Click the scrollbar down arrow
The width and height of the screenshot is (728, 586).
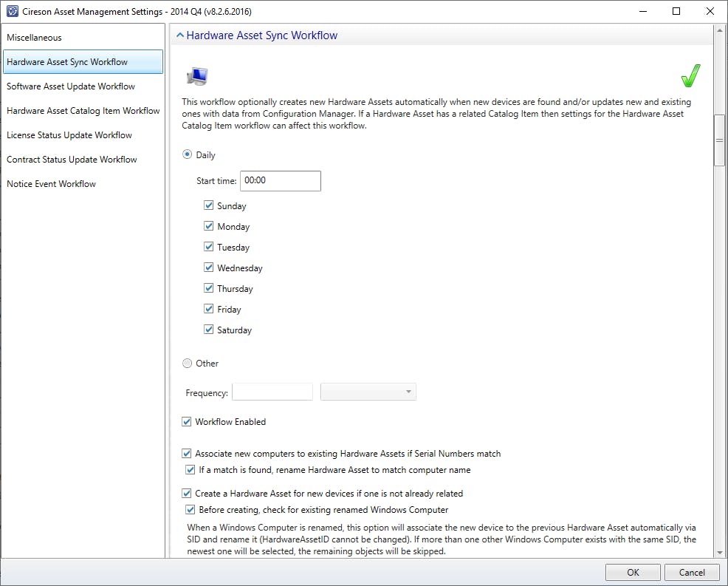(x=720, y=553)
